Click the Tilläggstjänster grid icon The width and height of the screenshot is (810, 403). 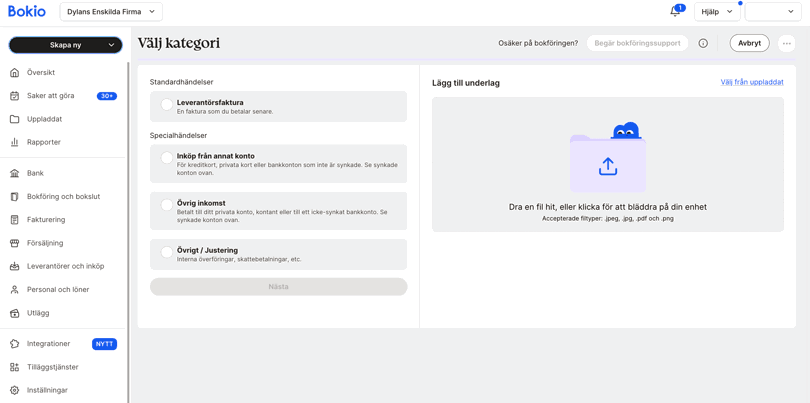pos(15,367)
